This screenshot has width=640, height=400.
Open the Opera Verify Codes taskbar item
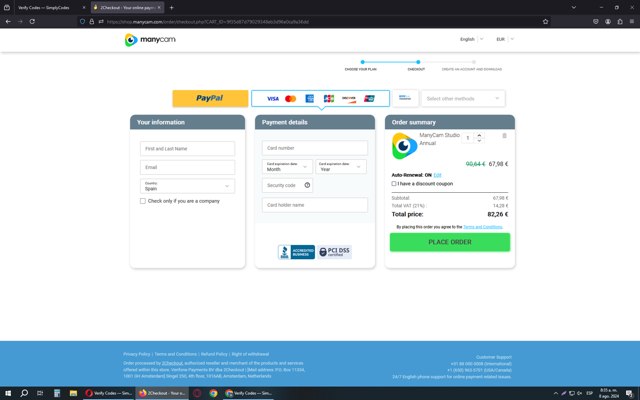(x=109, y=393)
